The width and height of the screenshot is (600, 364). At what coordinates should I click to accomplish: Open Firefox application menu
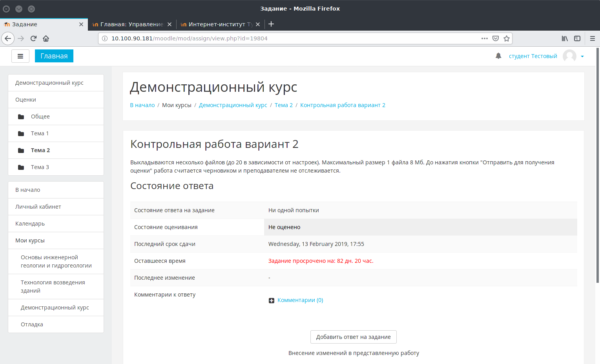coord(593,38)
